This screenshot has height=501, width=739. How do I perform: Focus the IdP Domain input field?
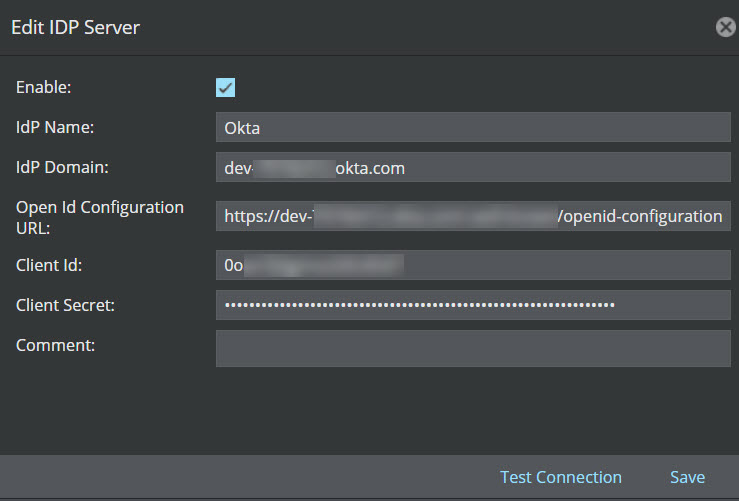pyautogui.click(x=473, y=167)
